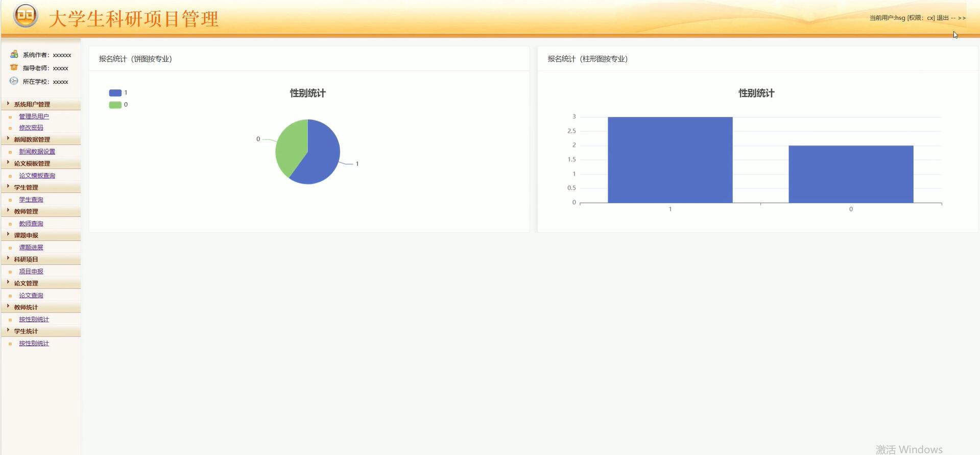980x455 pixels.
Task: Click 退出 to log out
Action: click(942, 18)
